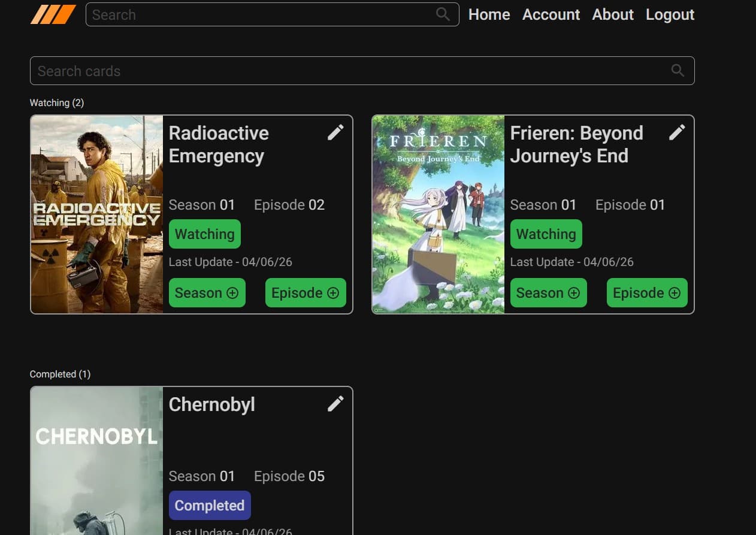
Task: Edit the Radioactive Emergency card via pencil icon
Action: pyautogui.click(x=335, y=132)
